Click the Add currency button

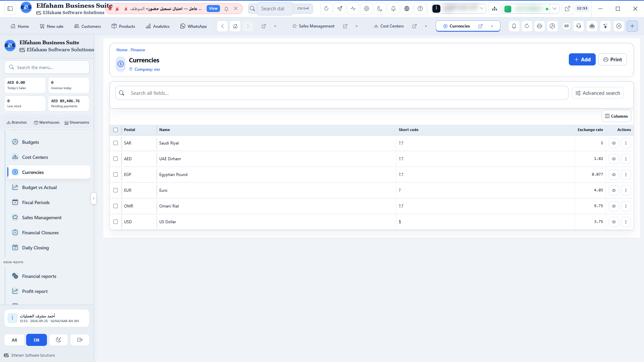click(582, 59)
